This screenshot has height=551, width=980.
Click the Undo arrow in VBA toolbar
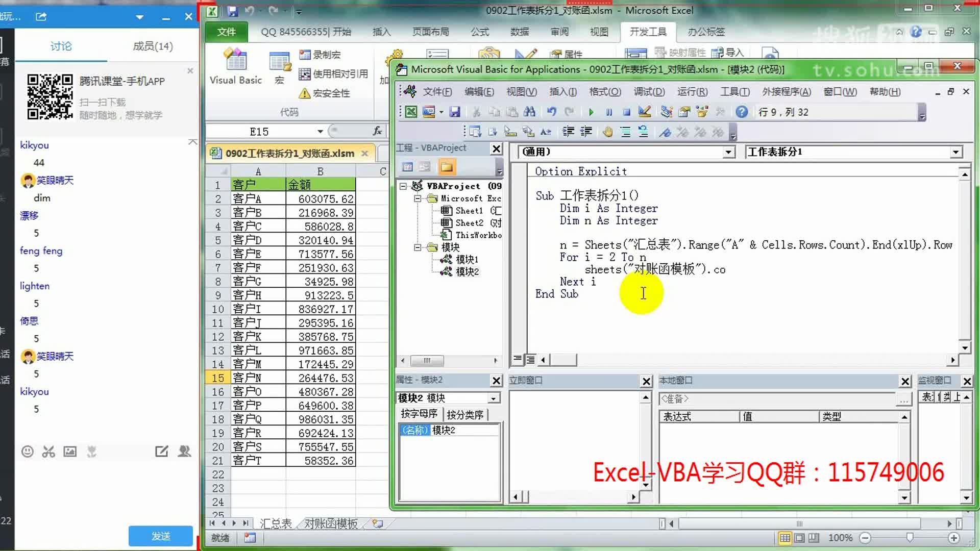click(551, 112)
